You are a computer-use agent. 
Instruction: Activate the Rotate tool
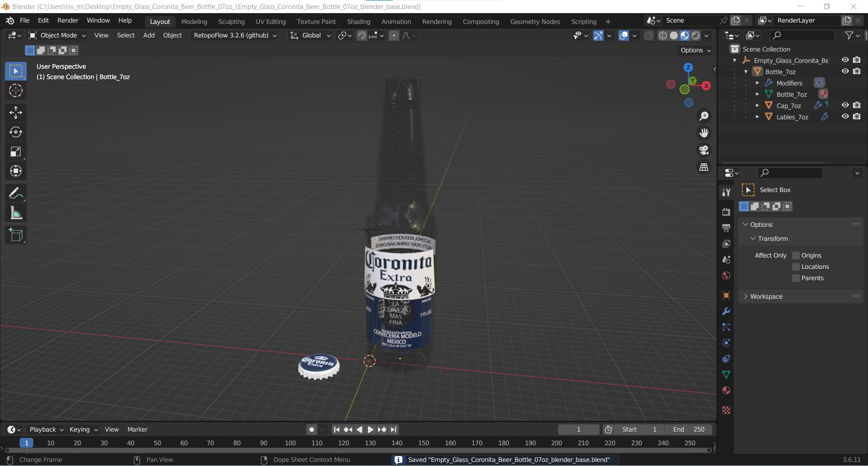(x=16, y=132)
